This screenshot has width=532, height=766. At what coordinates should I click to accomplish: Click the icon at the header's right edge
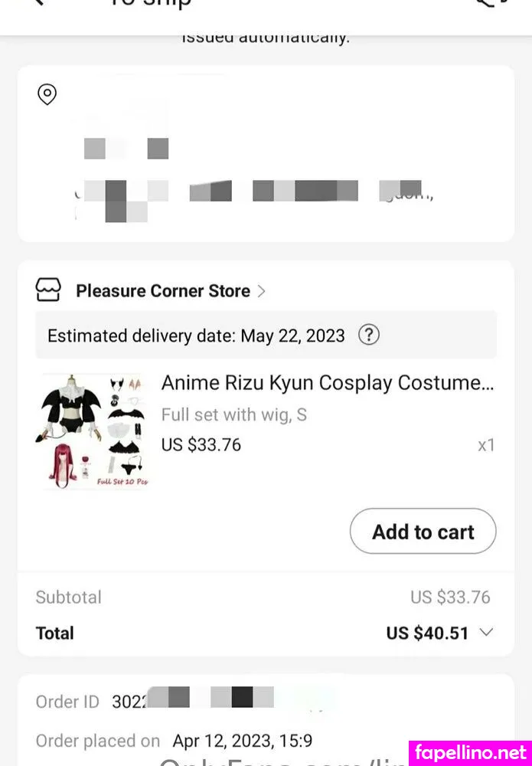tap(491, 3)
